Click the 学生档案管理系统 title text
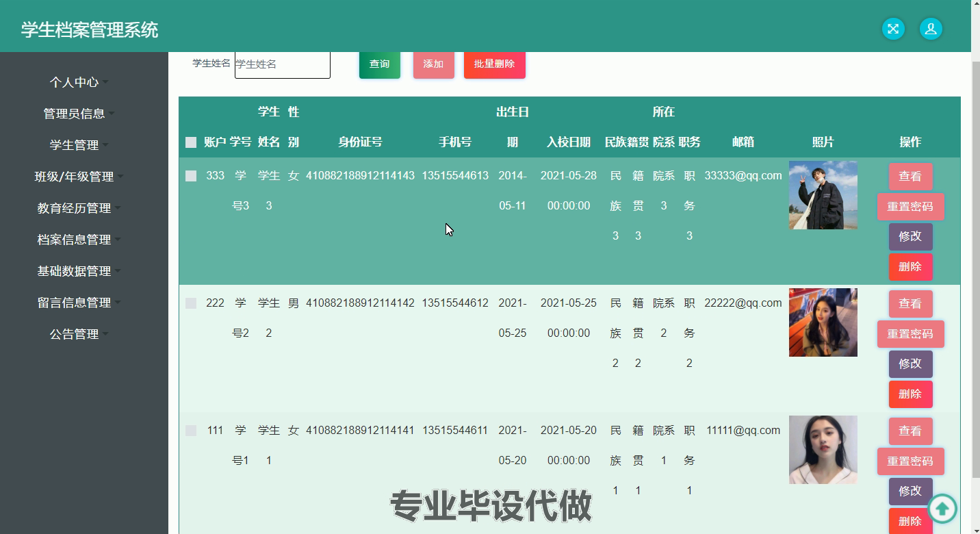 tap(90, 30)
